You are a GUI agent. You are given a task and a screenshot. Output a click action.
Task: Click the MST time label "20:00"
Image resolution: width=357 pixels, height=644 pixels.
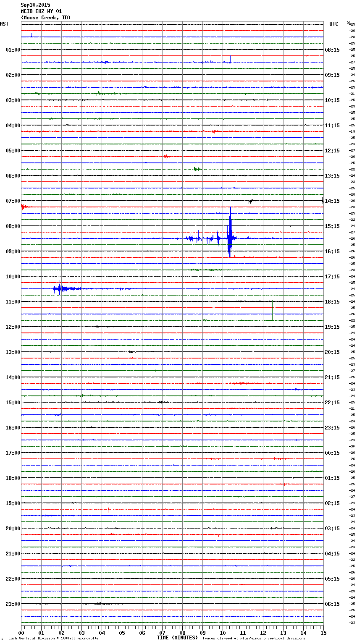[x=13, y=529]
